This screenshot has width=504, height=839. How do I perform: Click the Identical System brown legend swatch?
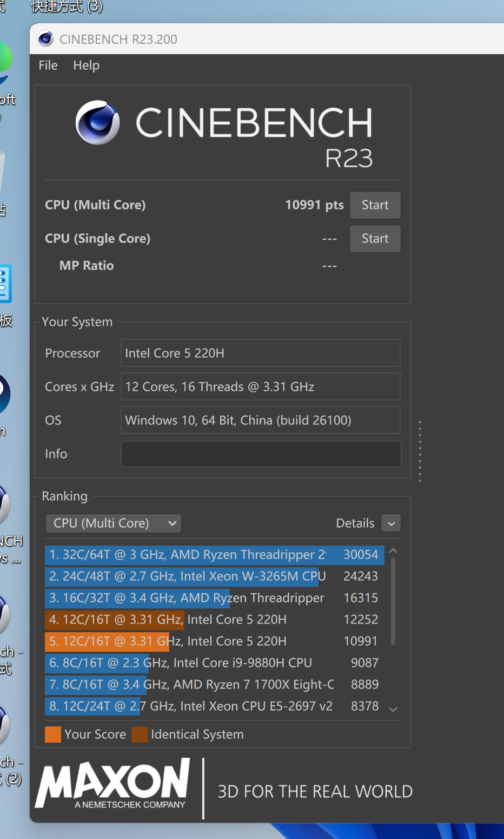(140, 735)
